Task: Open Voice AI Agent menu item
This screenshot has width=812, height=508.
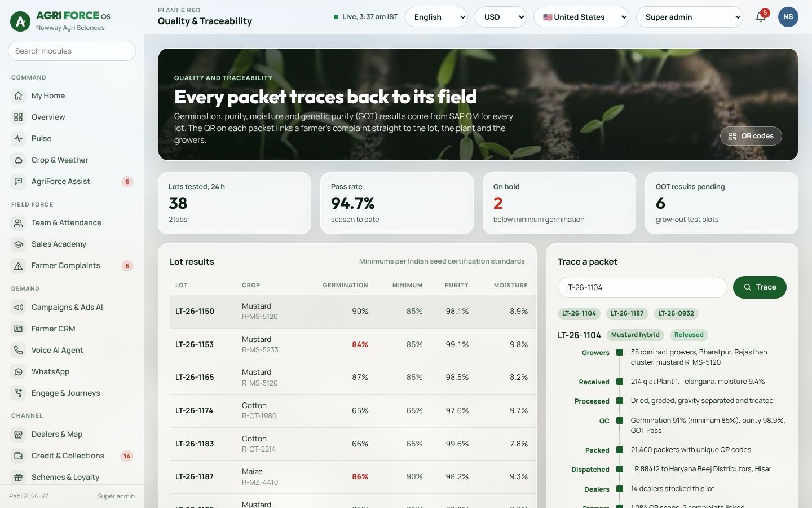Action: click(x=72, y=351)
